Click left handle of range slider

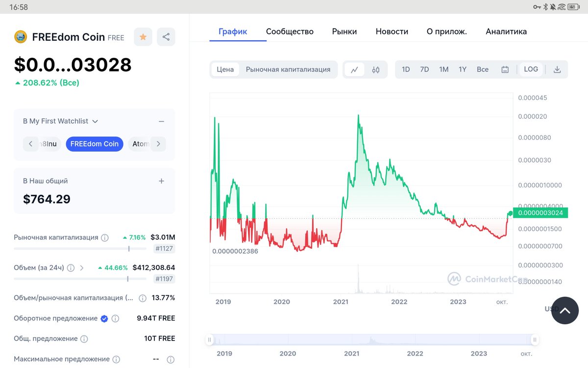coord(210,340)
